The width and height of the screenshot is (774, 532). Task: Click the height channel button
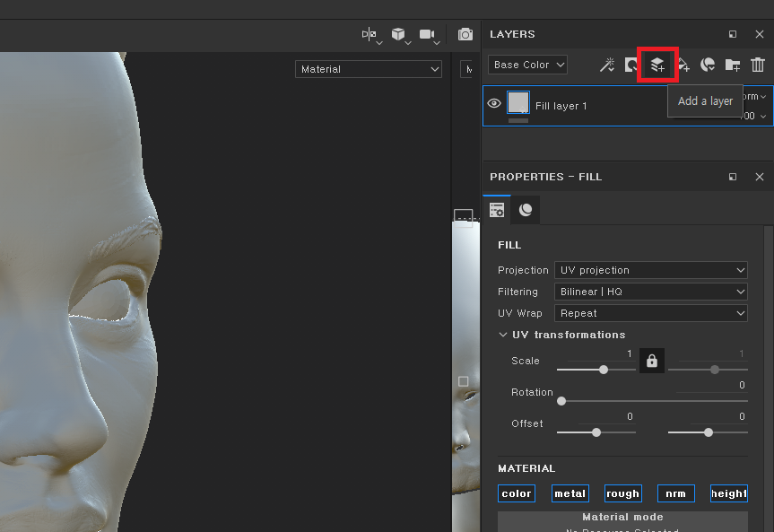point(728,493)
